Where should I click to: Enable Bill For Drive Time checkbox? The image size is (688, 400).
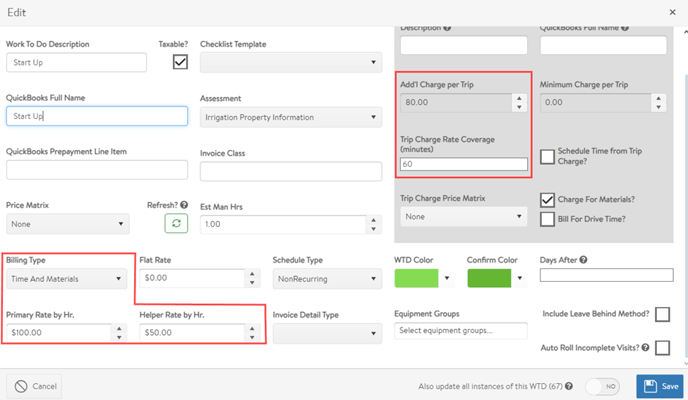point(547,219)
